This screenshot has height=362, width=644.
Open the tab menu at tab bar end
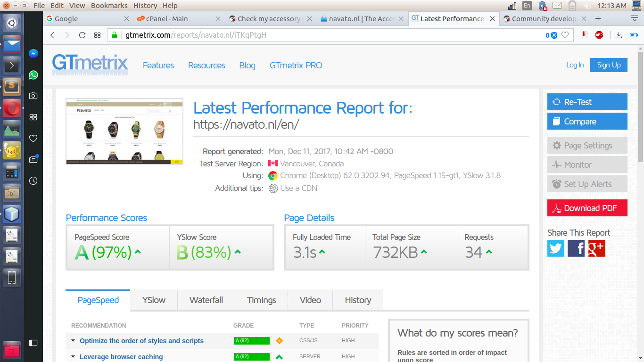[x=634, y=19]
